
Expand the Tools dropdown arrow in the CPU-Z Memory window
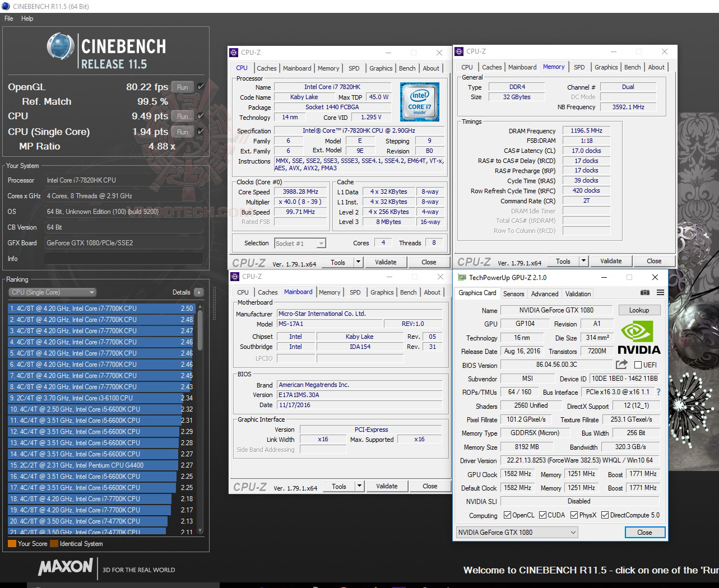583,261
